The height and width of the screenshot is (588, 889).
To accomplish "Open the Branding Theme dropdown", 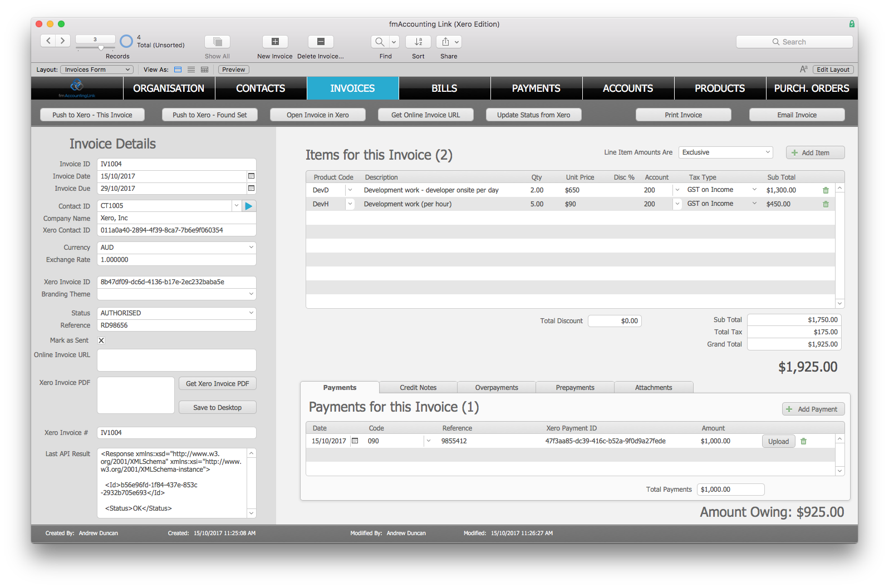I will coord(176,294).
